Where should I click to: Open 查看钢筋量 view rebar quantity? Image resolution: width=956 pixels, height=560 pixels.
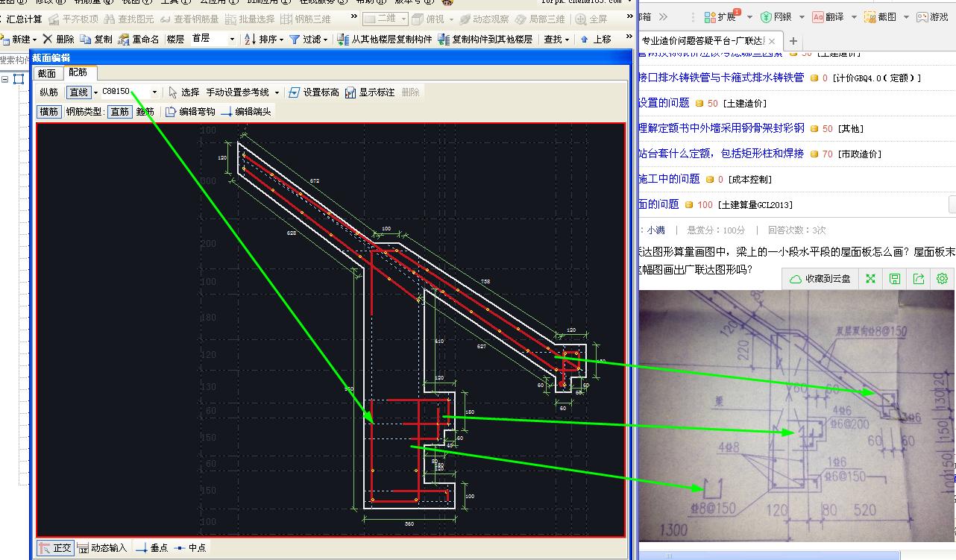coord(189,19)
